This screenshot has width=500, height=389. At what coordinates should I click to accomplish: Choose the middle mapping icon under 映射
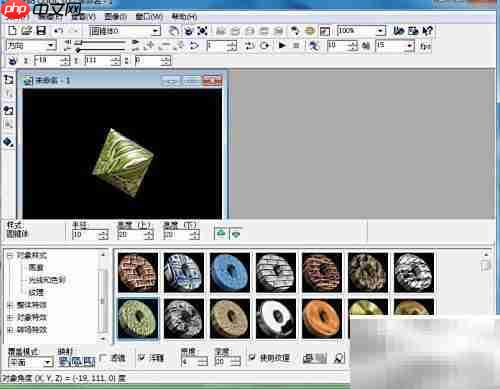pos(77,361)
